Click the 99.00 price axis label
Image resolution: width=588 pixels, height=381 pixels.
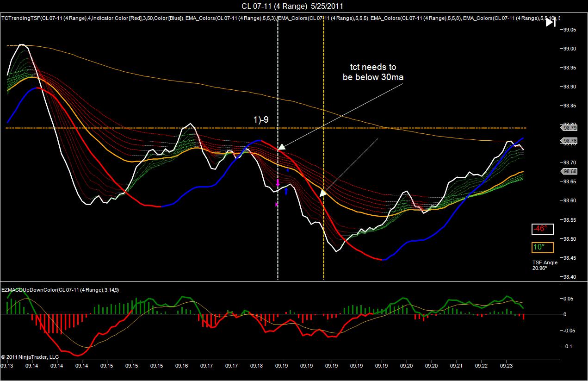click(569, 49)
